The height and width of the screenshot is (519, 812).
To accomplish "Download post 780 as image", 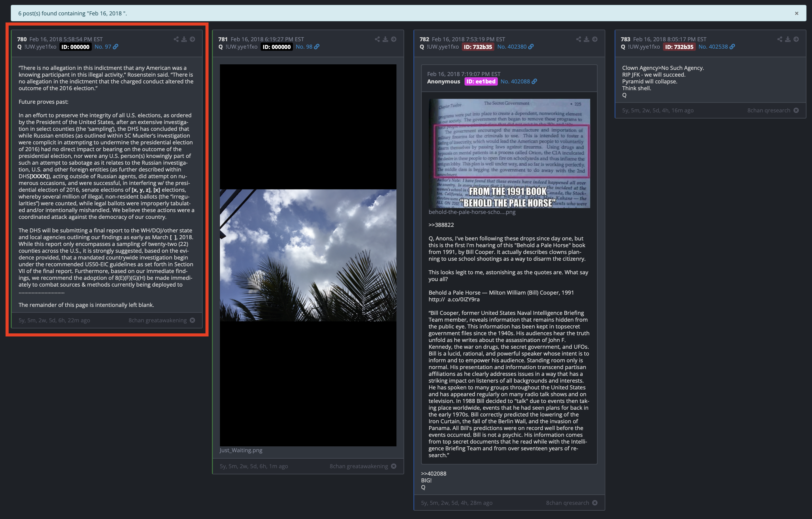I will pos(184,39).
